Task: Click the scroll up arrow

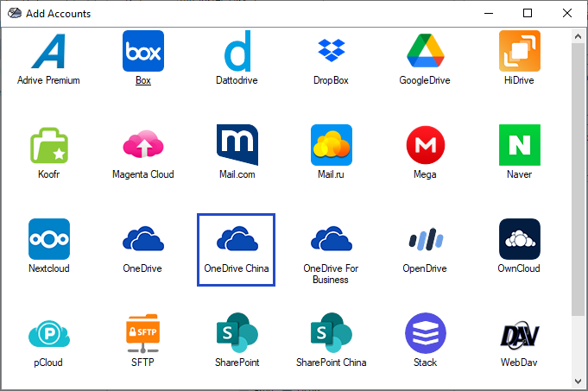Action: click(x=578, y=36)
